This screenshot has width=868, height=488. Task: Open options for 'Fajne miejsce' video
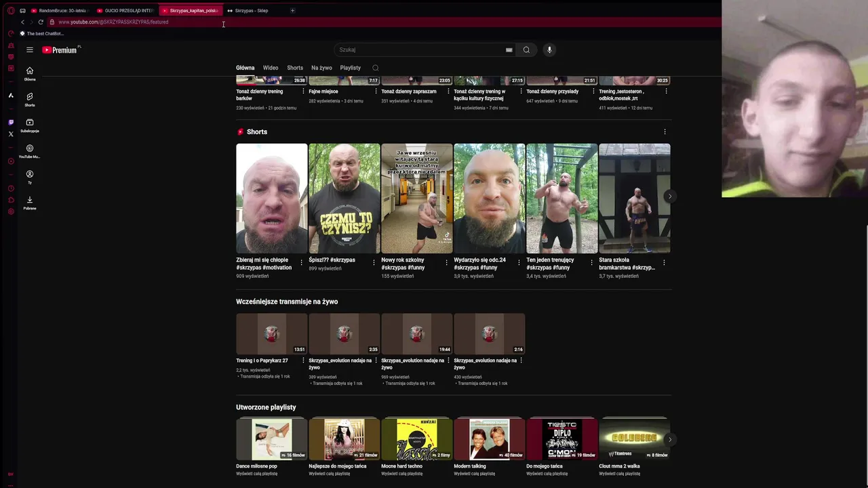376,91
